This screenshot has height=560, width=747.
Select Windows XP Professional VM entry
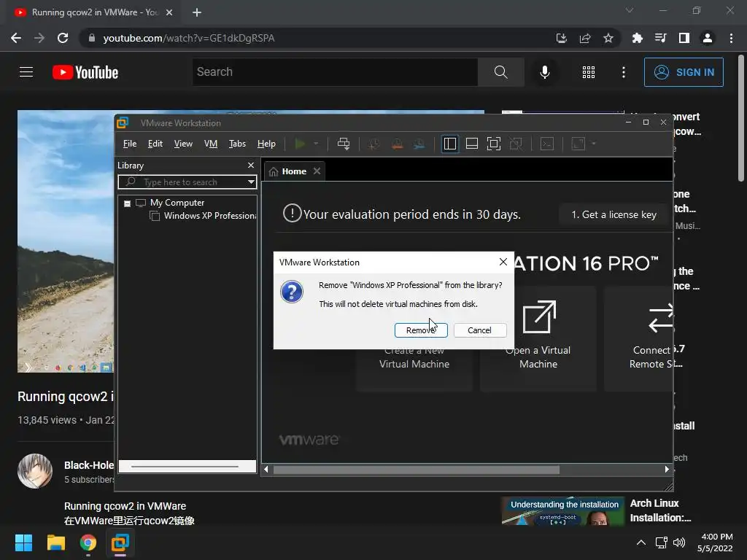coord(204,216)
